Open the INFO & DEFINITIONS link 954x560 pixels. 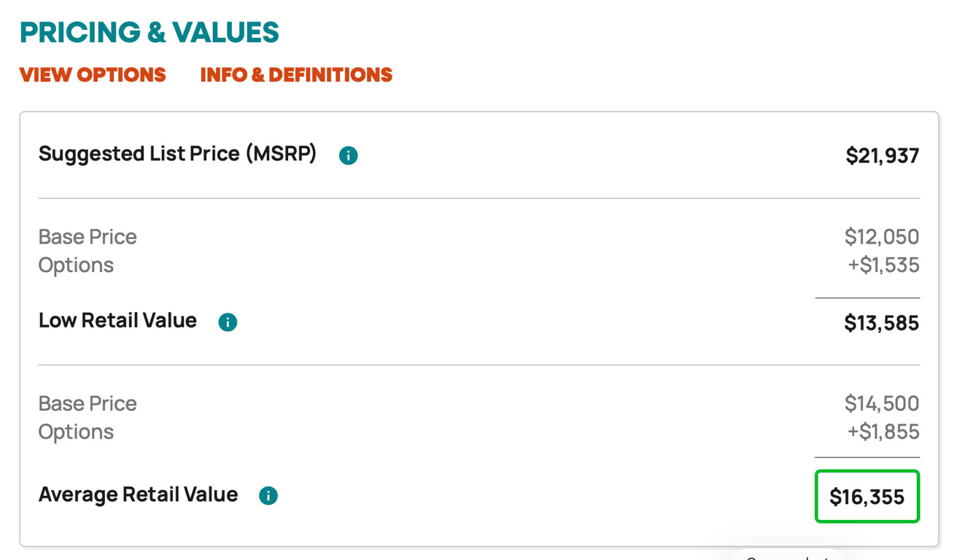(x=296, y=75)
